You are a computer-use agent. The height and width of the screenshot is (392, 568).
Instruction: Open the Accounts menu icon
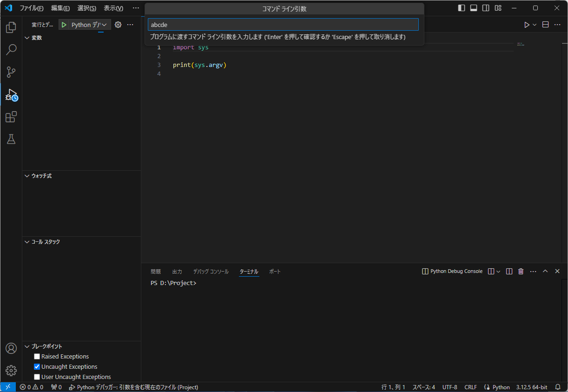click(x=11, y=348)
